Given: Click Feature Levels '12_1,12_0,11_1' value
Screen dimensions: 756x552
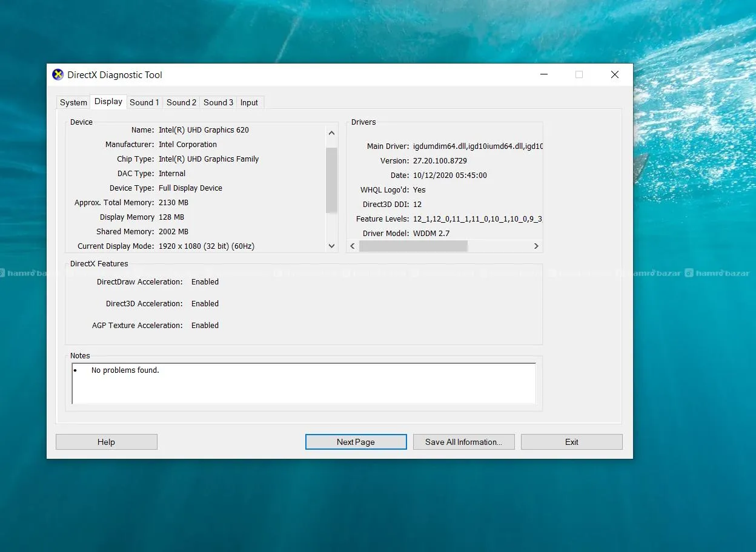Looking at the screenshot, I should 477,218.
